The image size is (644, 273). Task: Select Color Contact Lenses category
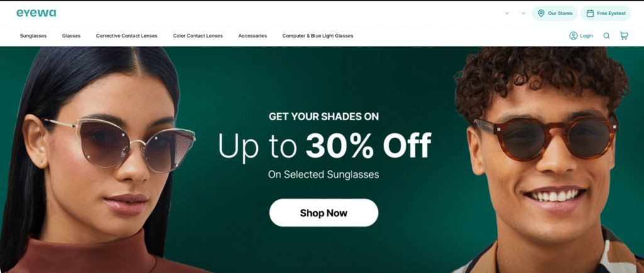(x=197, y=36)
